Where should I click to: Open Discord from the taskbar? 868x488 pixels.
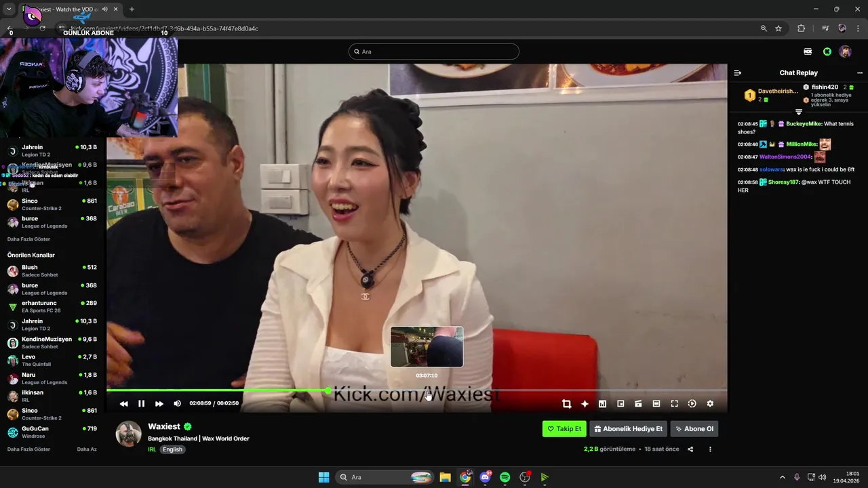click(x=486, y=477)
